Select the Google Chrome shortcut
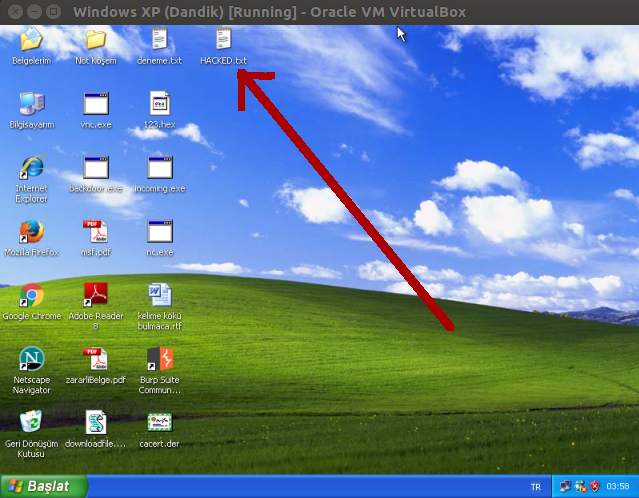Screen dimensions: 639x498 (31, 296)
